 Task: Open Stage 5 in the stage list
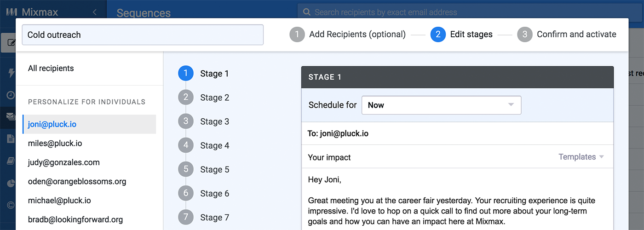(x=203, y=169)
